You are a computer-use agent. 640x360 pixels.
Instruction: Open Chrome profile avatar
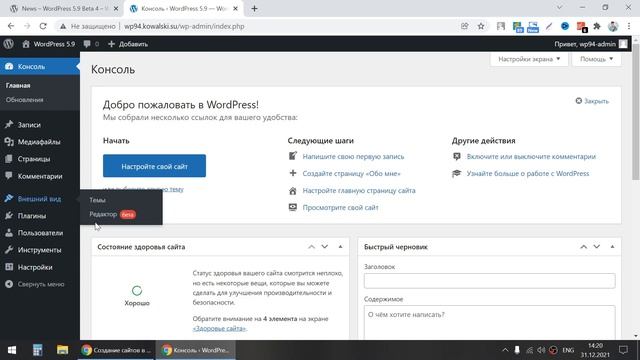pos(613,26)
